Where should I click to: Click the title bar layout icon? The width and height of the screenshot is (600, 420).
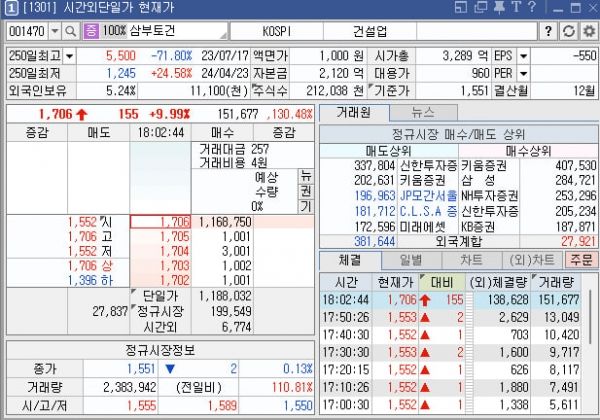[461, 7]
